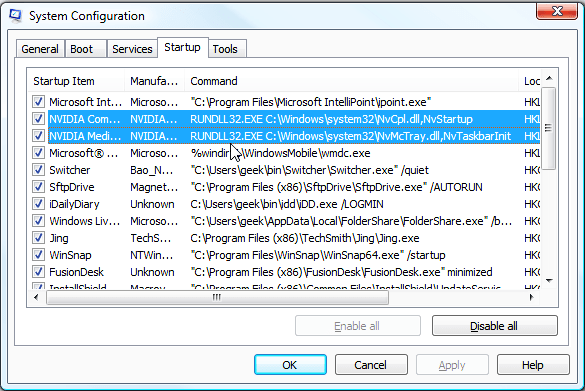The image size is (585, 391).
Task: Sort by the Startup Item column header
Action: pos(76,81)
